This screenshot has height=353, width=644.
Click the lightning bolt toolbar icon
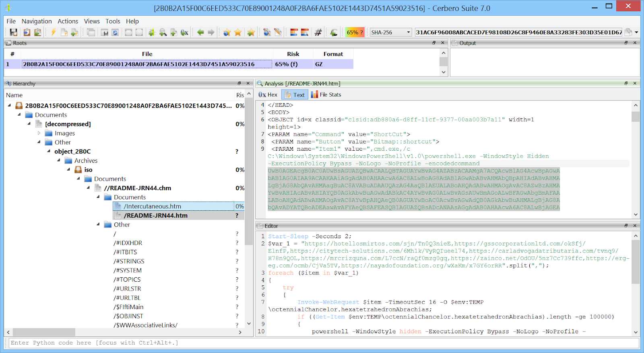[x=53, y=32]
